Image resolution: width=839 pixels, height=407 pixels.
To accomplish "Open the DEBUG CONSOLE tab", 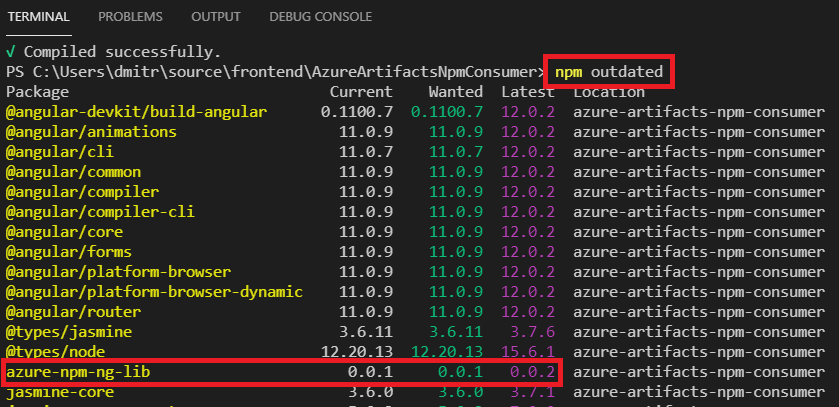I will pos(320,17).
